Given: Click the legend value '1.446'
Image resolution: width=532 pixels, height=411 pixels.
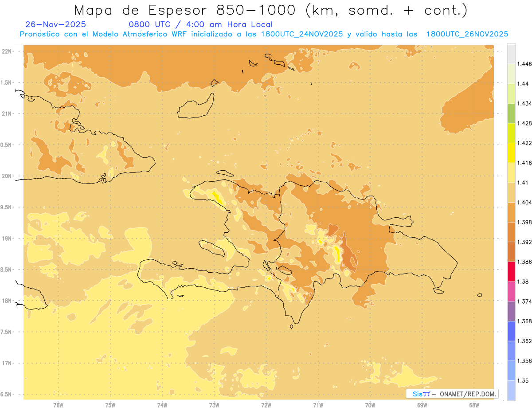Looking at the screenshot, I should tap(524, 64).
